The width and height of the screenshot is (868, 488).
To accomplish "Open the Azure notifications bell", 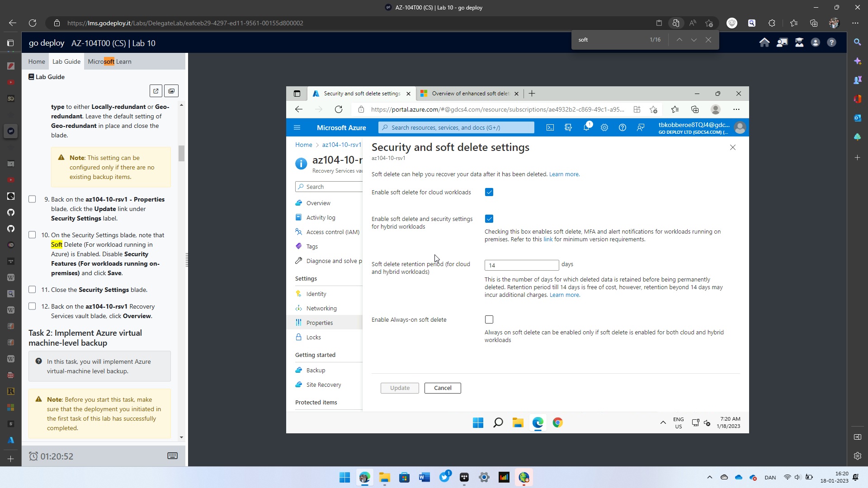I will (x=586, y=127).
